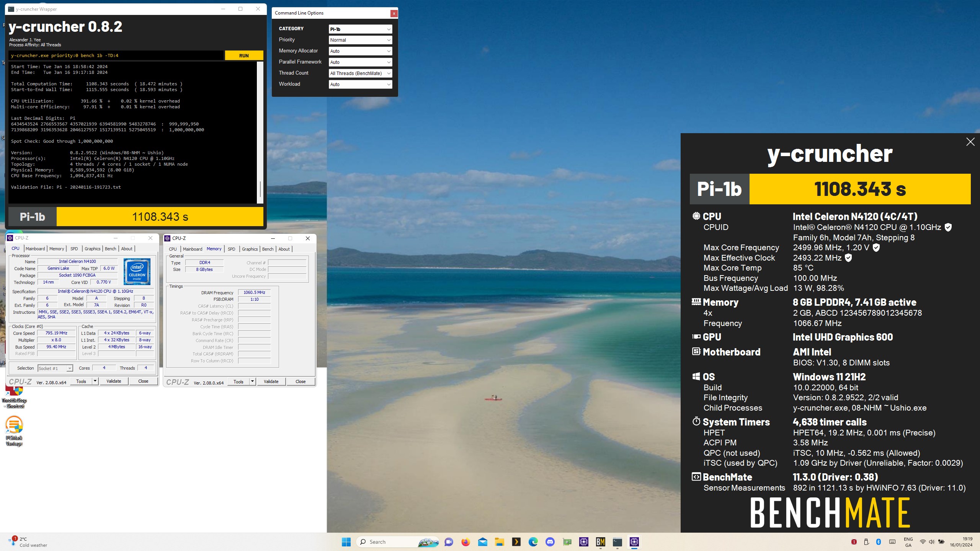Close the BenchMate result overlay with X

click(970, 142)
